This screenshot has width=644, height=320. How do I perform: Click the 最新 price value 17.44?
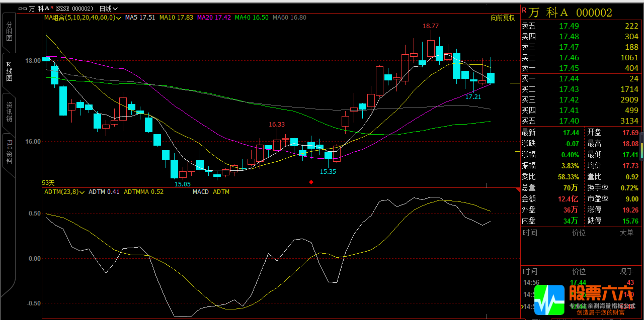pos(571,133)
